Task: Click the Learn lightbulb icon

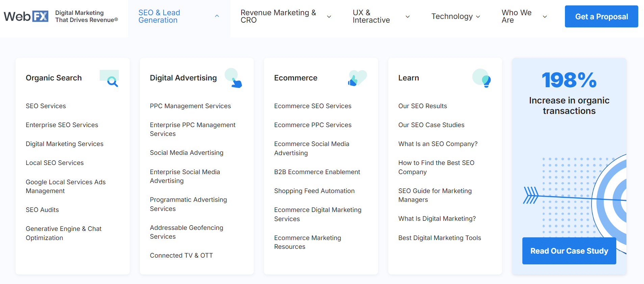Action: (x=482, y=78)
